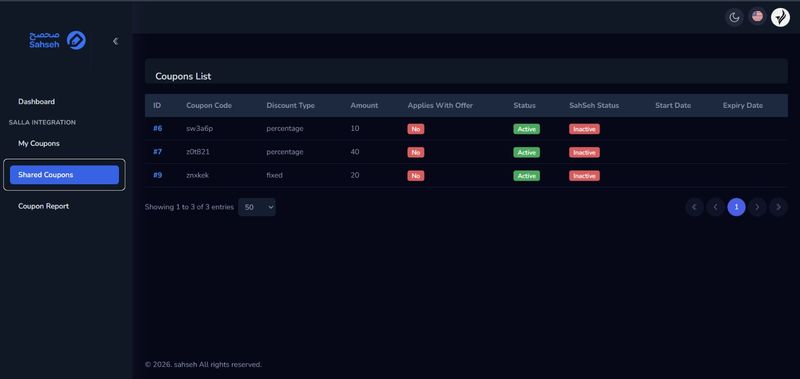Toggle dark mode moon icon
The image size is (800, 379).
[x=734, y=17]
